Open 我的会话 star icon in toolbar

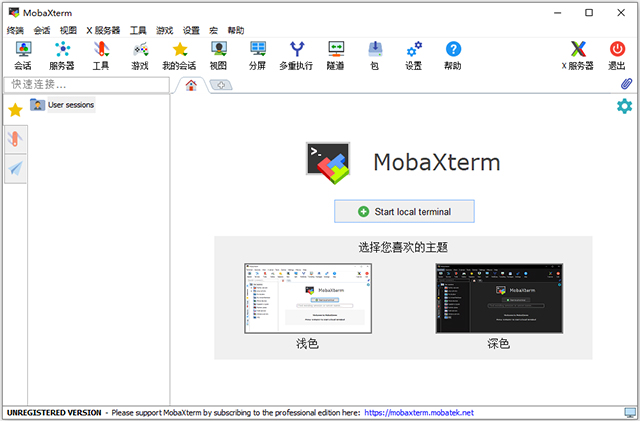pos(179,56)
